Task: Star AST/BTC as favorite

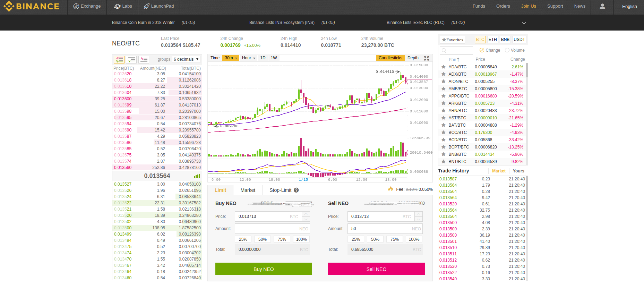Action: click(443, 118)
